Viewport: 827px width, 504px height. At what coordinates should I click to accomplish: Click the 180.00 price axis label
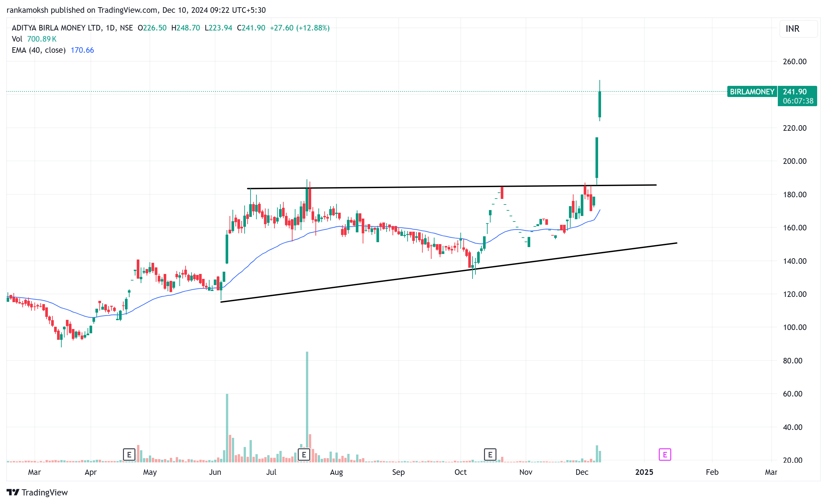point(795,195)
